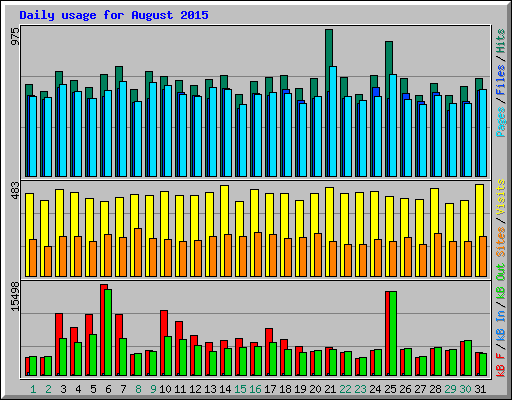This screenshot has height=400, width=512.
Task: Click day 18 on the x-axis
Action: (x=285, y=389)
